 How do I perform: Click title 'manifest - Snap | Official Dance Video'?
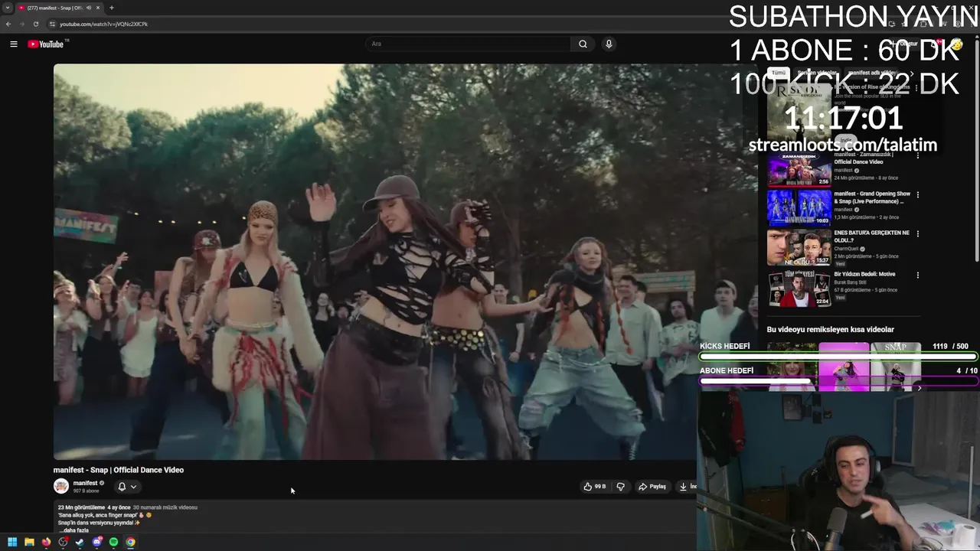point(119,470)
